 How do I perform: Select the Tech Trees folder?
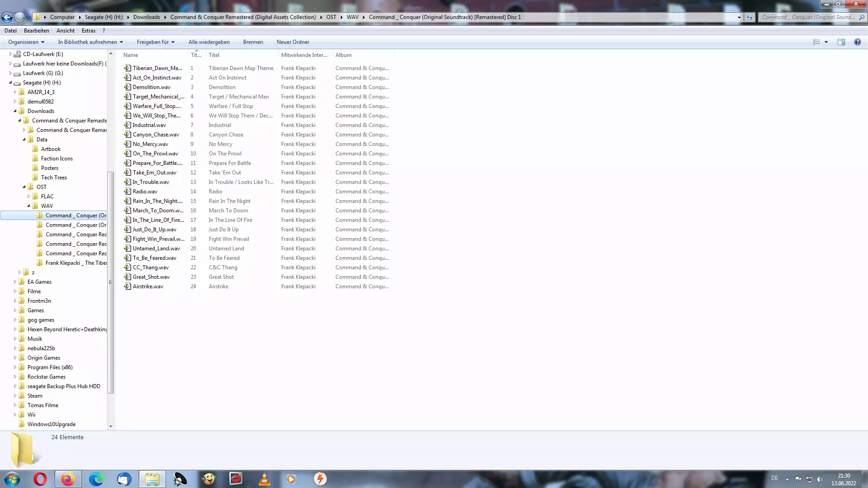pos(54,178)
